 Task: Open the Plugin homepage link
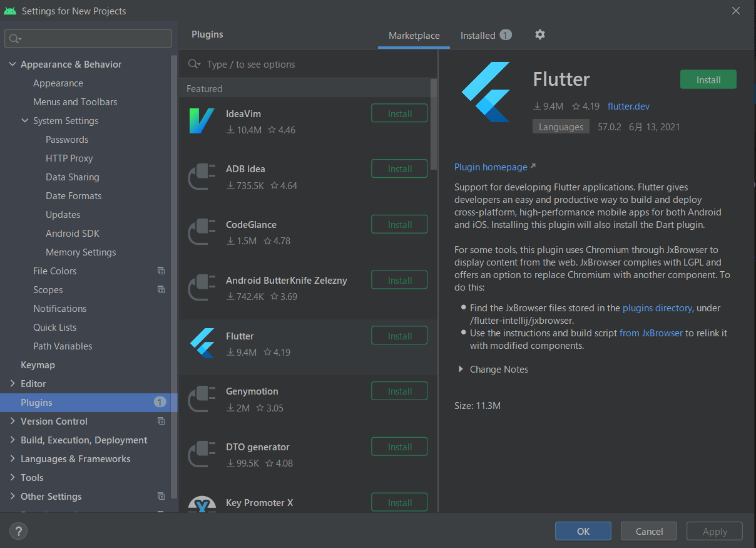click(491, 167)
